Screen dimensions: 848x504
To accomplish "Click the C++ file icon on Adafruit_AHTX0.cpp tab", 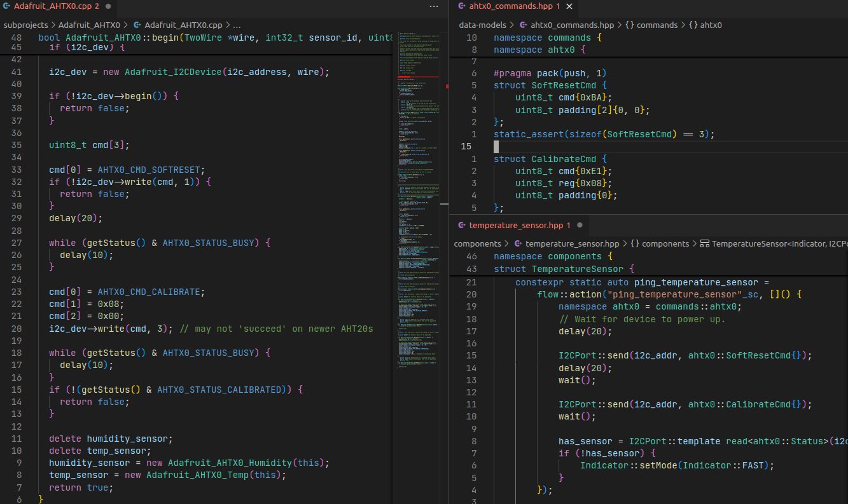I will click(7, 6).
